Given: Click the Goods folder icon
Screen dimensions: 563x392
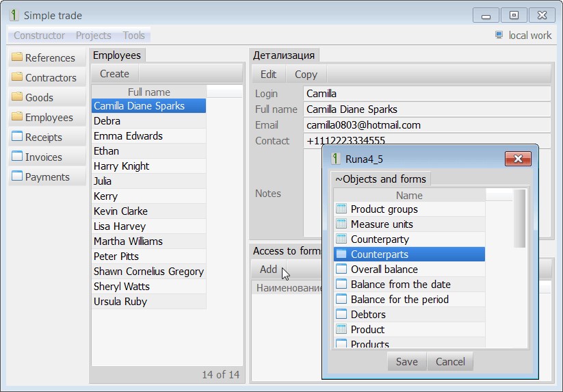Looking at the screenshot, I should coord(17,97).
